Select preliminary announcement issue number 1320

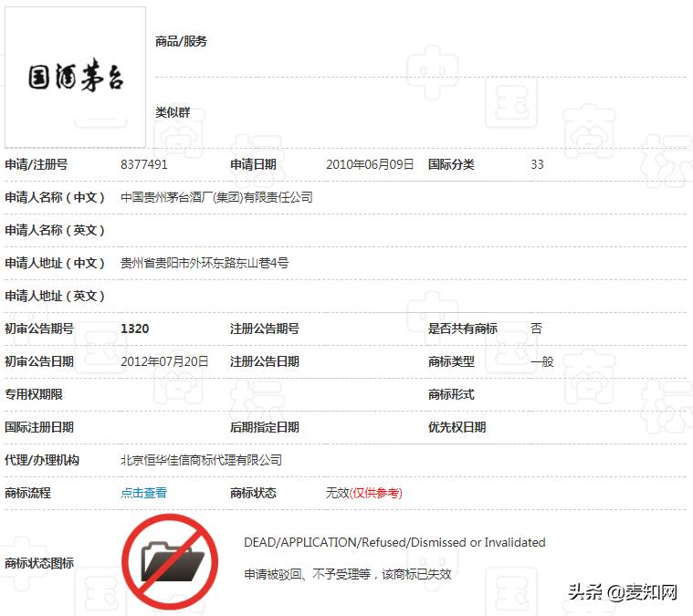click(x=135, y=329)
